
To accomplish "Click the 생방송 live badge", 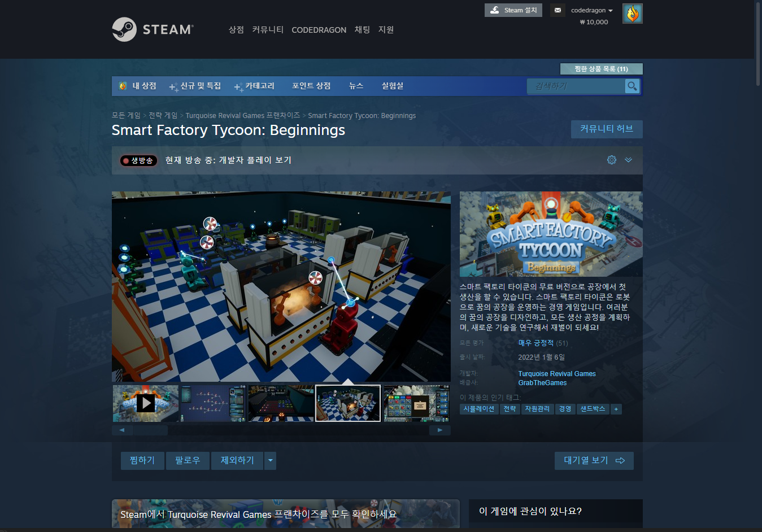I will click(138, 160).
